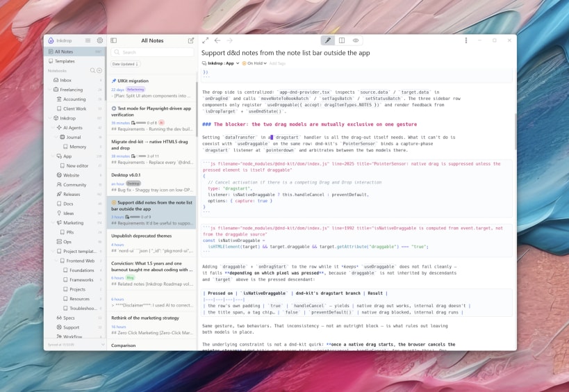Collapse the Freelancing notebook
The width and height of the screenshot is (569, 392).
point(51,90)
